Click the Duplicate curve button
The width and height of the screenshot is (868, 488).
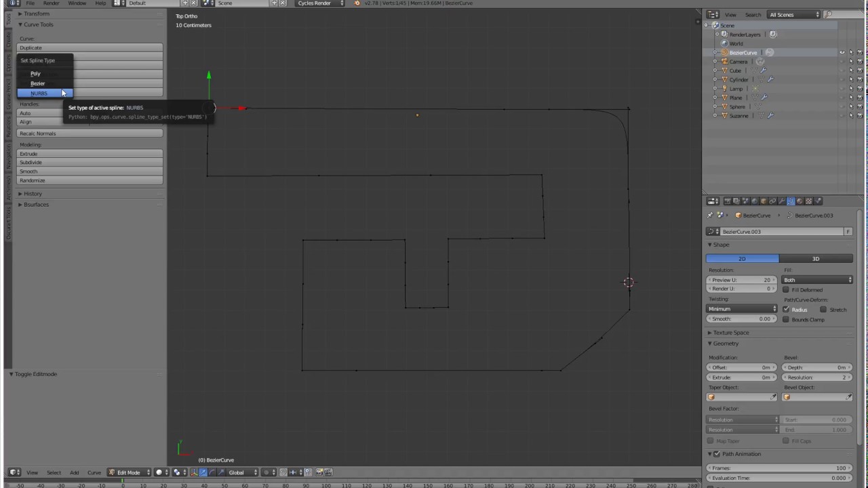90,47
